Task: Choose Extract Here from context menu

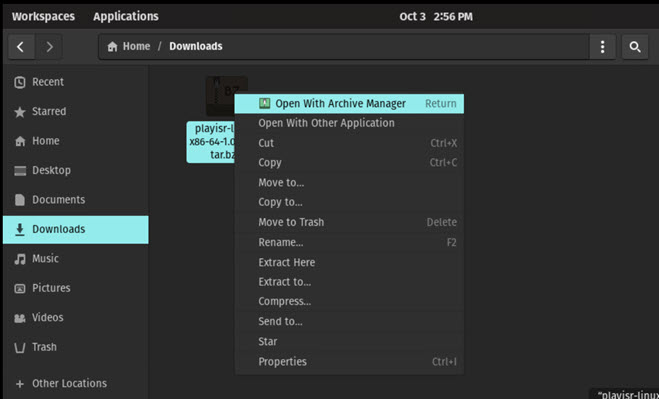Action: click(349, 262)
